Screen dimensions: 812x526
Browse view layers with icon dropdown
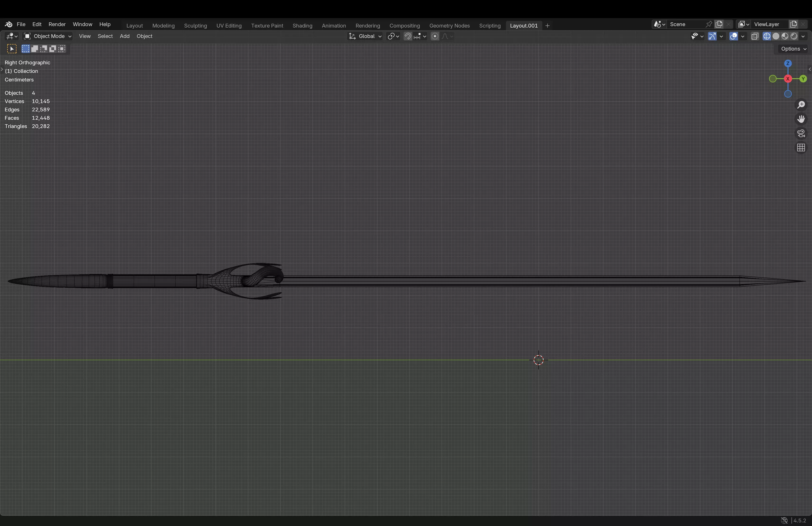(x=743, y=24)
